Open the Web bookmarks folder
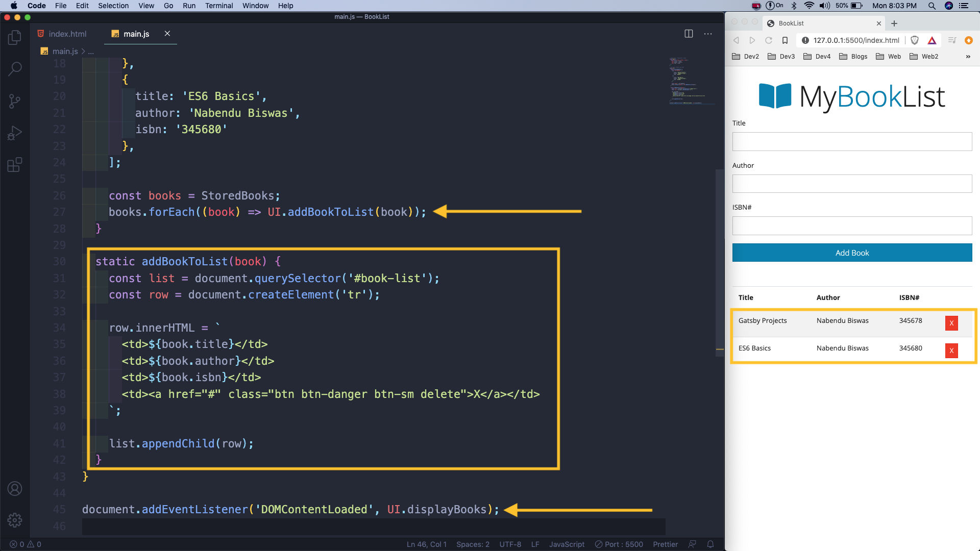The height and width of the screenshot is (551, 980). coord(888,57)
